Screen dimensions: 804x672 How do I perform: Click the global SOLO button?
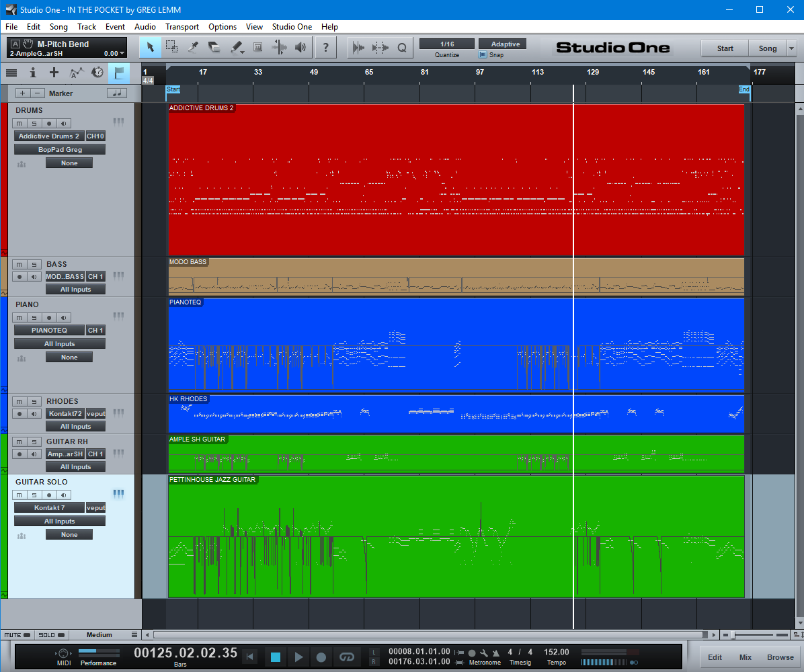point(51,635)
